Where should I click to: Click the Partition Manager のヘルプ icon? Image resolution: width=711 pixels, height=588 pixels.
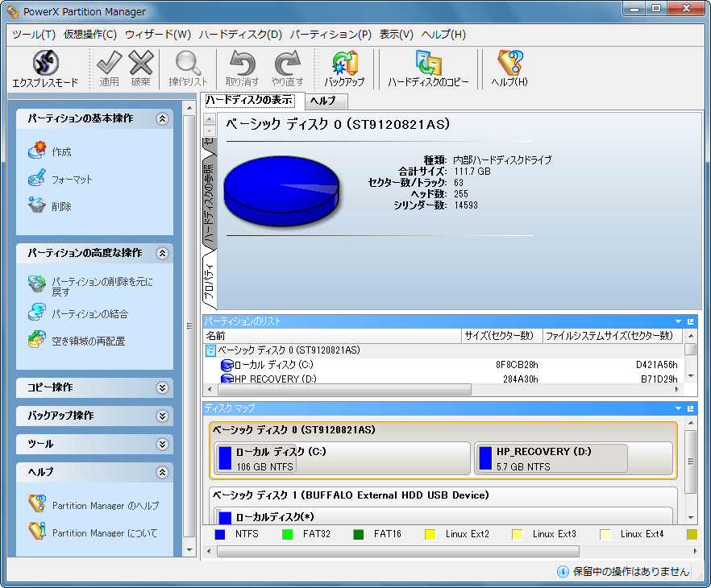click(x=37, y=503)
